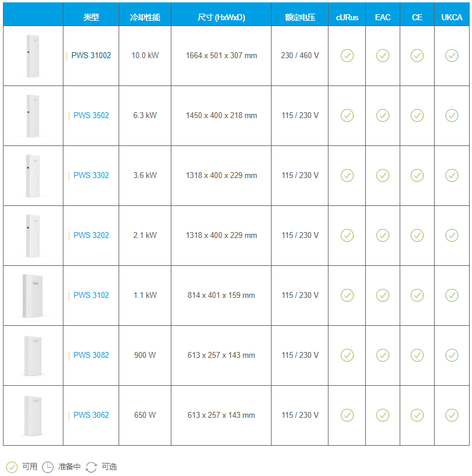Select the PWS 3062 product picture
The image size is (472, 476).
pyautogui.click(x=33, y=415)
